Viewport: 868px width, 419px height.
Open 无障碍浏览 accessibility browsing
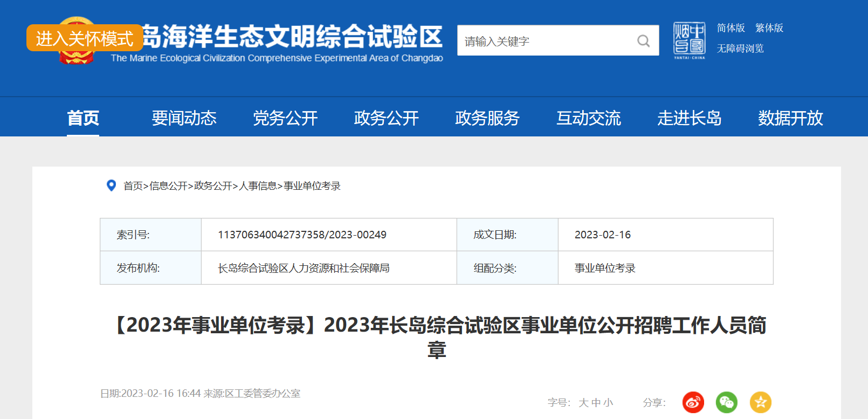740,49
